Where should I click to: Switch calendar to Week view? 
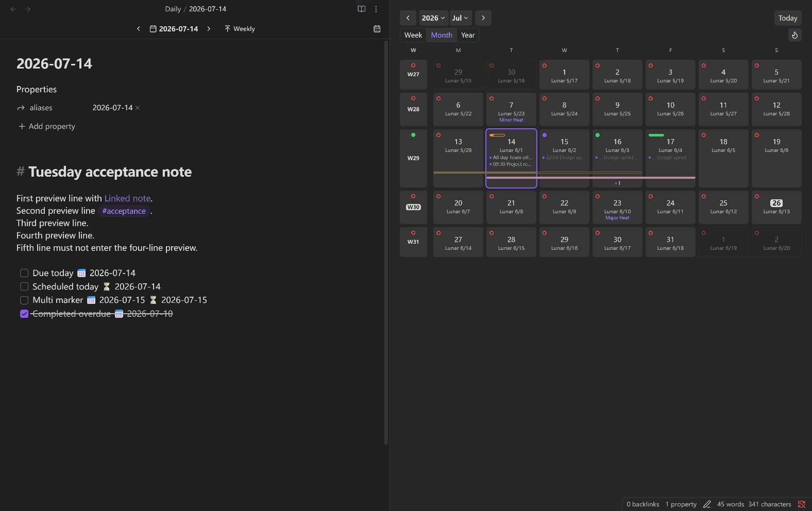tap(413, 35)
